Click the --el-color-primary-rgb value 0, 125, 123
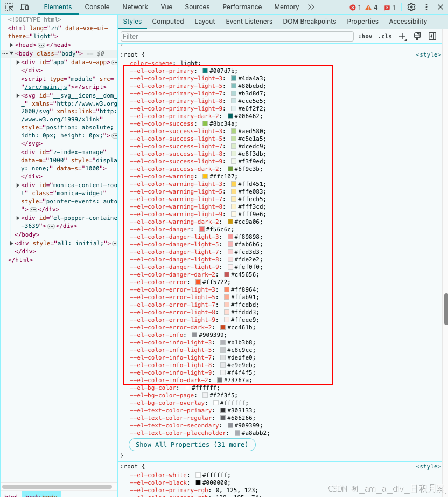The image size is (448, 497). pyautogui.click(x=236, y=491)
